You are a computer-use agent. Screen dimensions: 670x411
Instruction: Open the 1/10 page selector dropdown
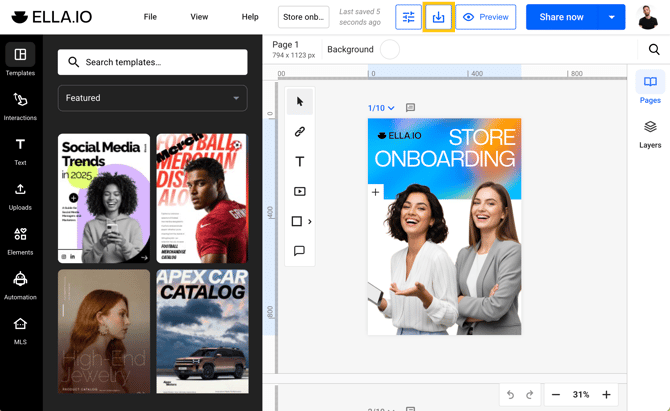(381, 108)
